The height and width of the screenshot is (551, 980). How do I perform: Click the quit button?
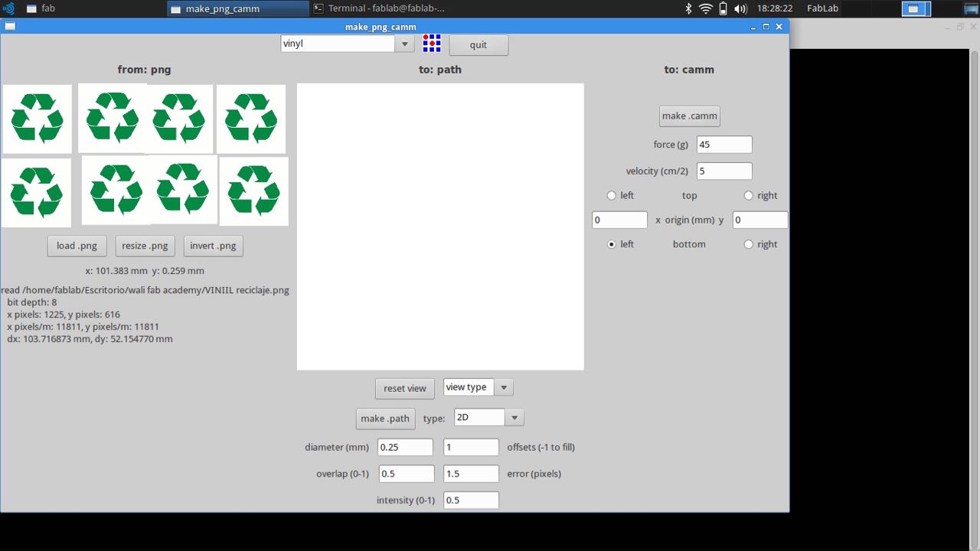click(479, 44)
